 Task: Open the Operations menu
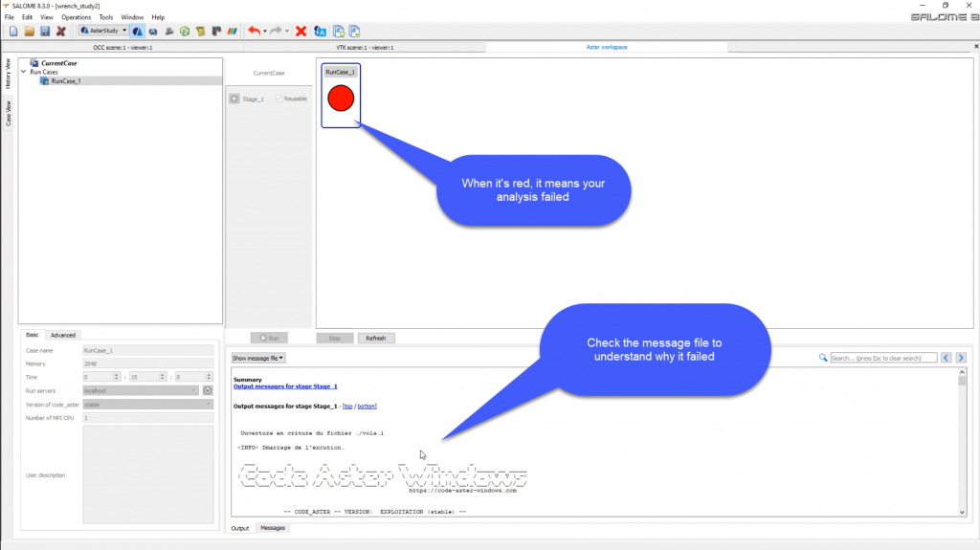click(77, 17)
